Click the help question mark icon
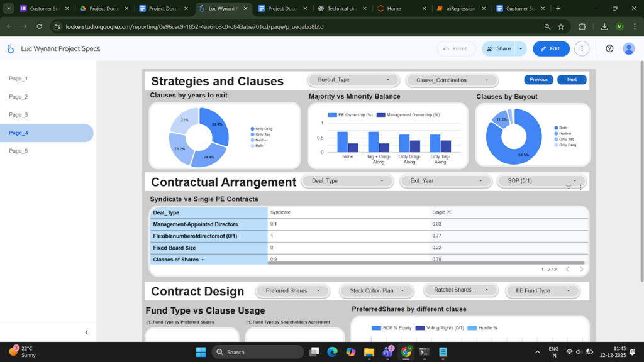644x362 pixels. tap(609, 48)
